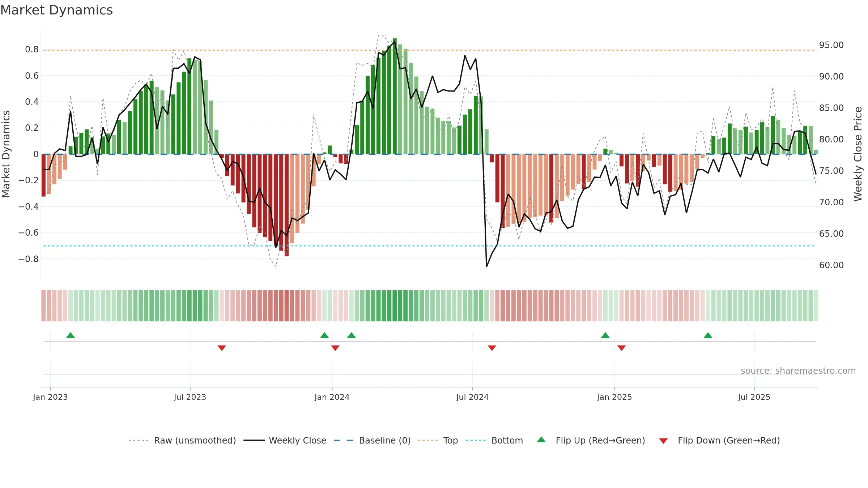This screenshot has width=868, height=488.
Task: Select the flip-up marker just before Jan 2024
Action: (324, 335)
